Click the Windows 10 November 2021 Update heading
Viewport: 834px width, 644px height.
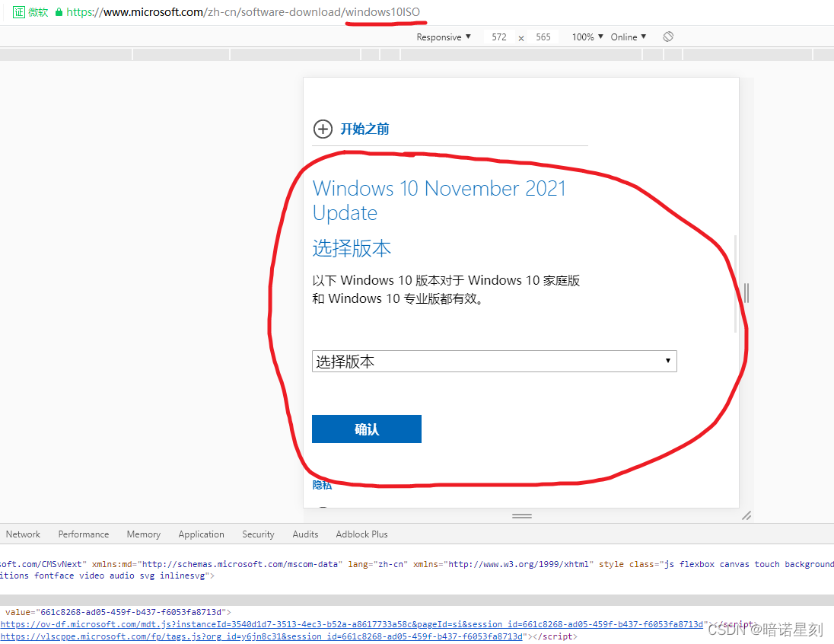coord(439,201)
